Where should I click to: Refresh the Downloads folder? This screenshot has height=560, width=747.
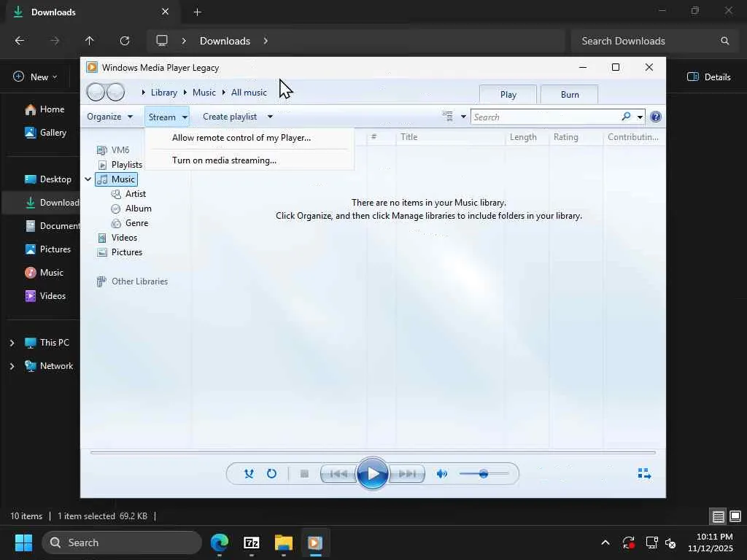click(x=125, y=41)
